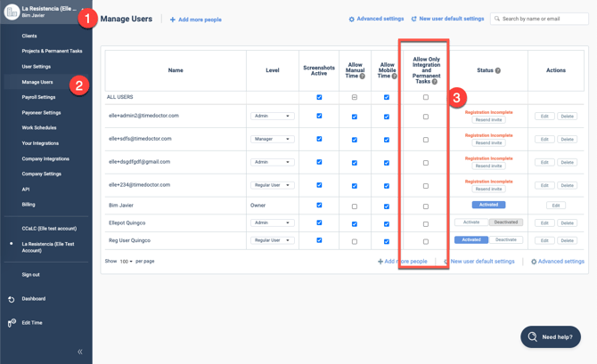This screenshot has height=364, width=597.
Task: Check integration-only tasks box for Ellepot Quingco
Action: pos(425,223)
